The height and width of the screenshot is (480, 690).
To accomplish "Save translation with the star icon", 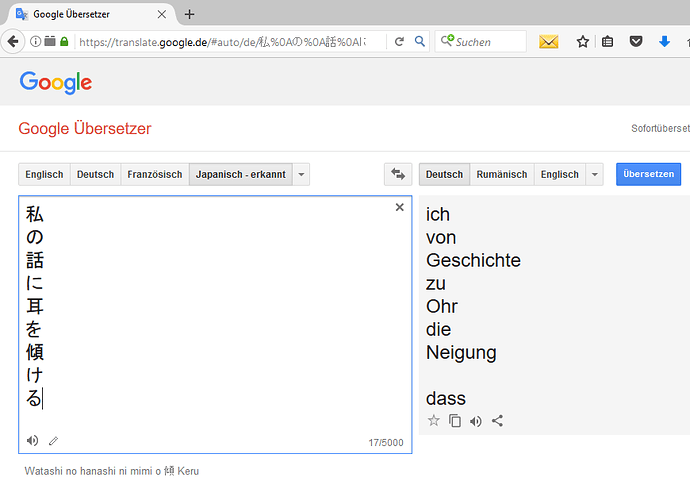I will [433, 421].
